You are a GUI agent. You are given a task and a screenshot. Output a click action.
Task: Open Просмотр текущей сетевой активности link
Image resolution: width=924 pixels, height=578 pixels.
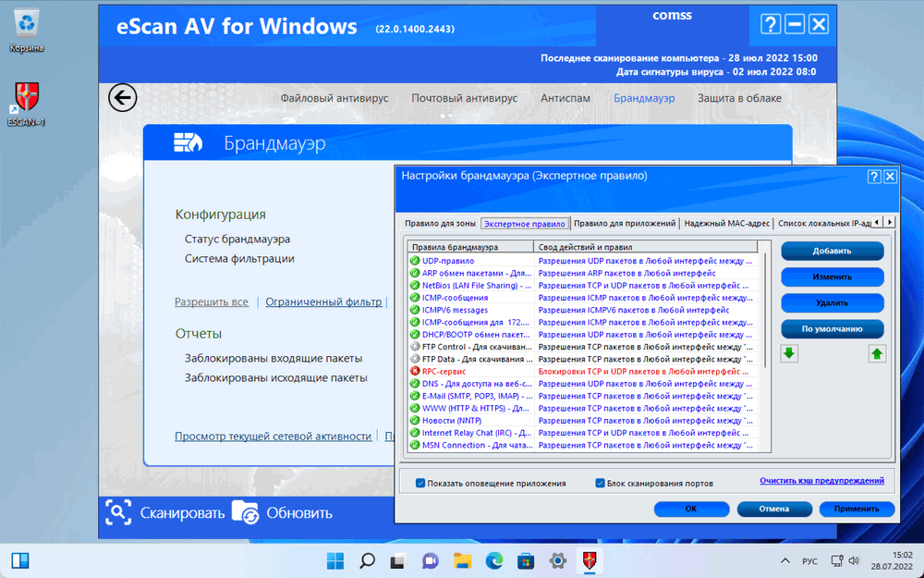coord(273,436)
